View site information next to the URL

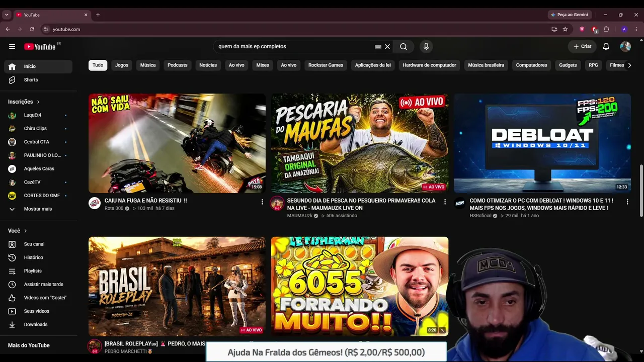pyautogui.click(x=46, y=29)
